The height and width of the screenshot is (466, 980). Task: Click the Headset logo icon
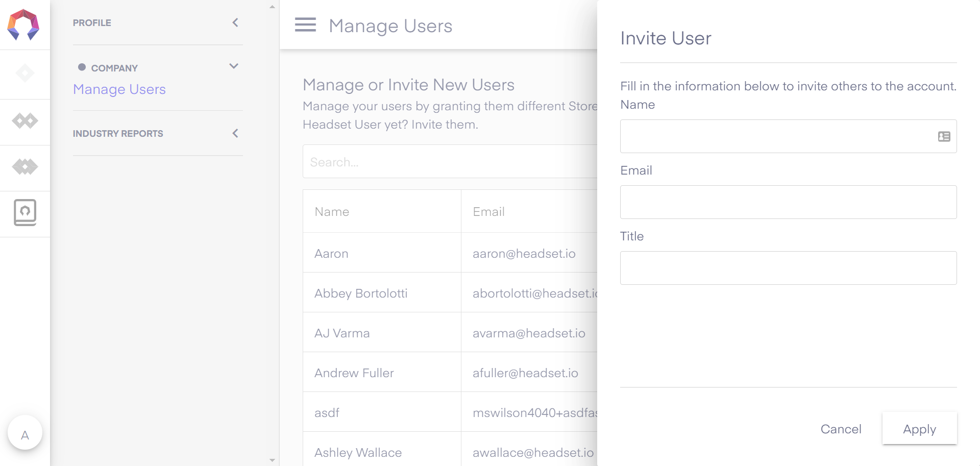(23, 24)
